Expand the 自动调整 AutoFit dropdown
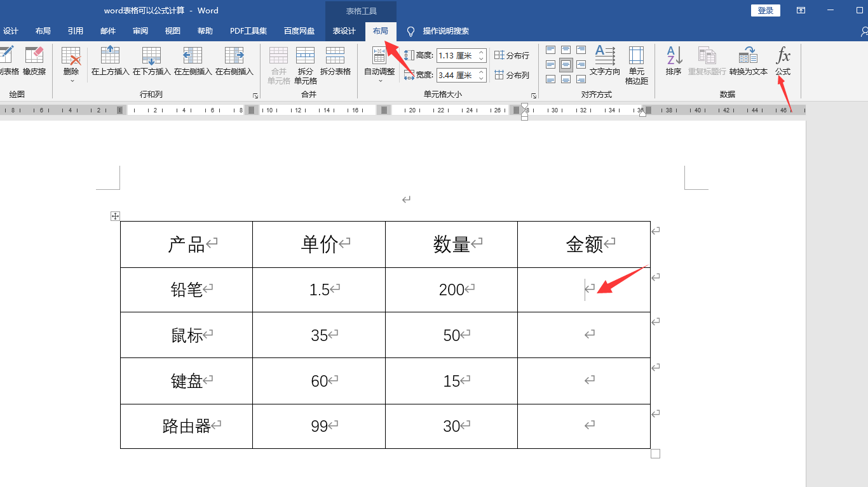This screenshot has height=487, width=868. pyautogui.click(x=379, y=65)
